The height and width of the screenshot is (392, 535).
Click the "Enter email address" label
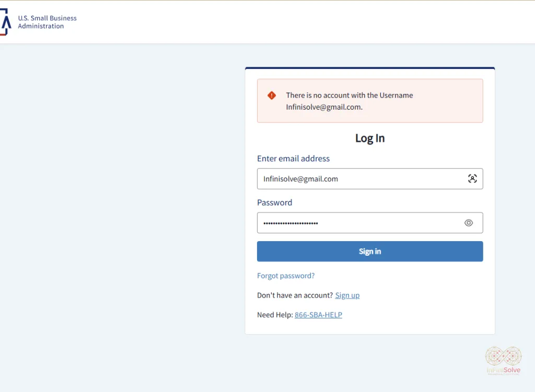[x=294, y=159]
